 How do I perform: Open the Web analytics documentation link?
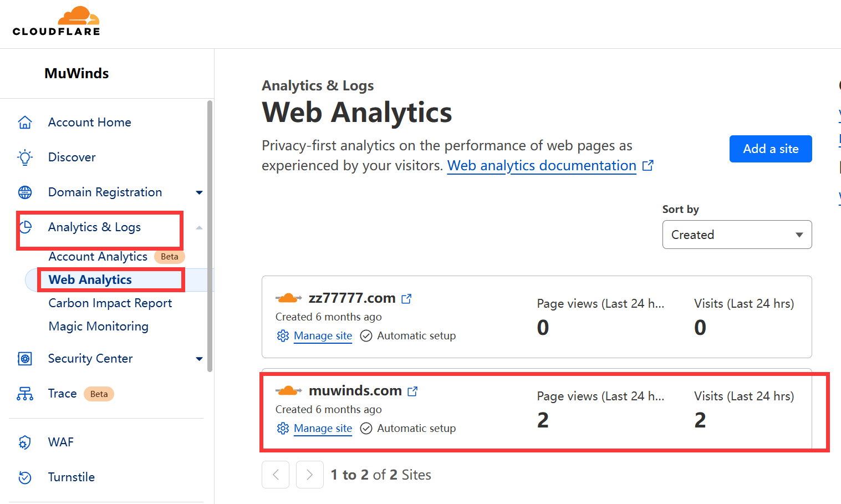[542, 166]
